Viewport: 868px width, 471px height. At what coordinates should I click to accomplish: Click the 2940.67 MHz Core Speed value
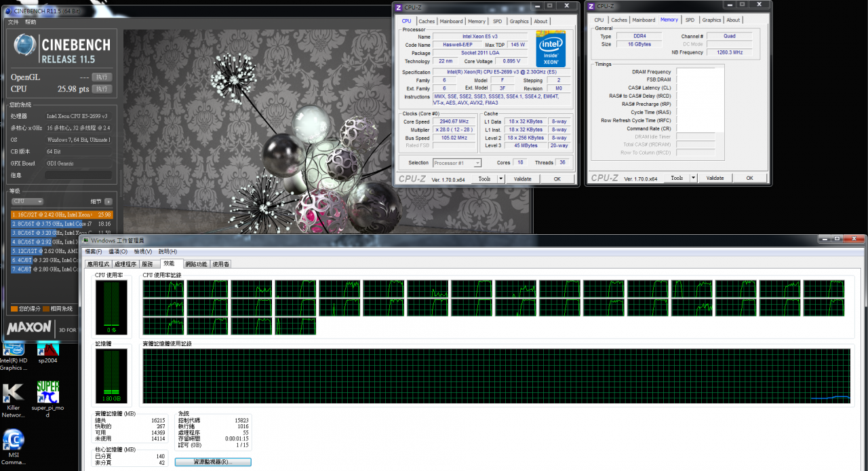(454, 121)
